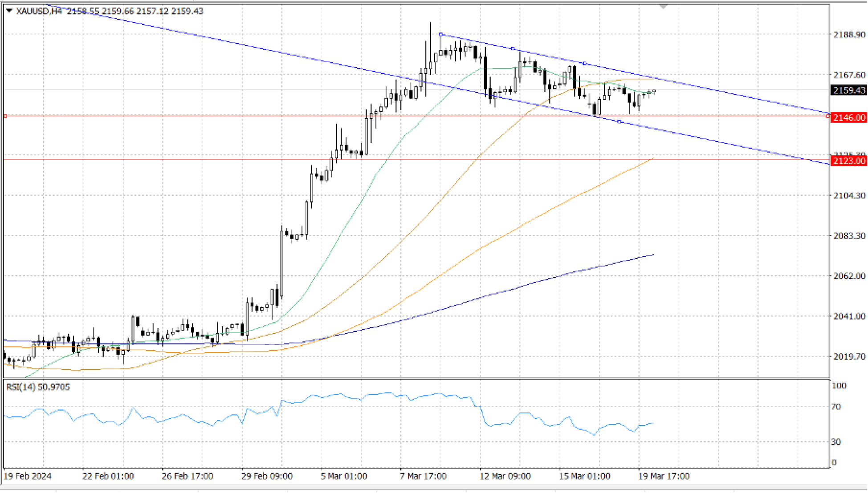Select the third anchor point on upper channel line
868x493 pixels.
(584, 63)
